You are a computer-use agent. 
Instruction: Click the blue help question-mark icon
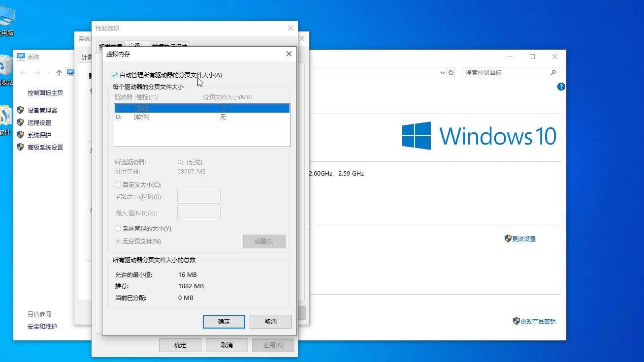coord(561,87)
